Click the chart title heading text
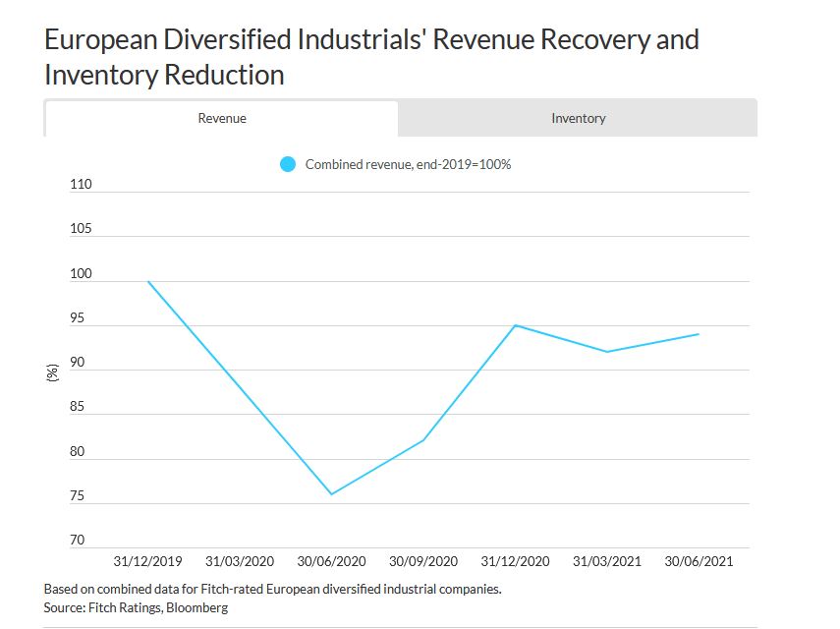 coord(371,57)
